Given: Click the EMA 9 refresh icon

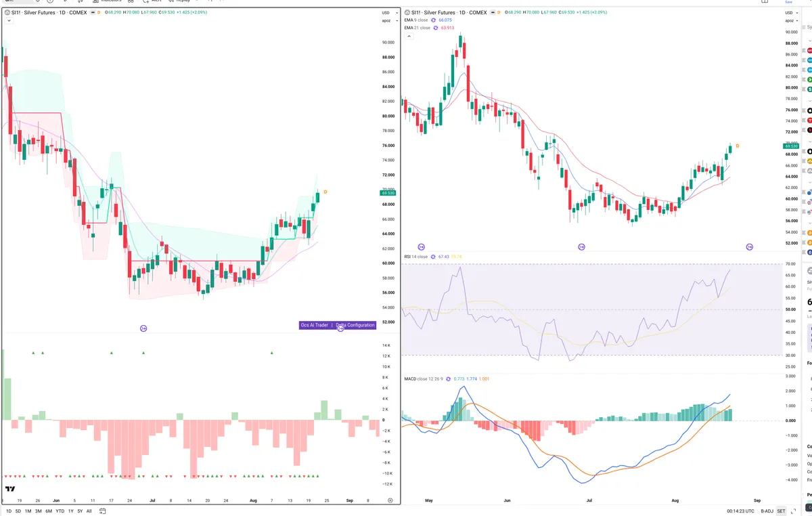Looking at the screenshot, I should pos(434,20).
